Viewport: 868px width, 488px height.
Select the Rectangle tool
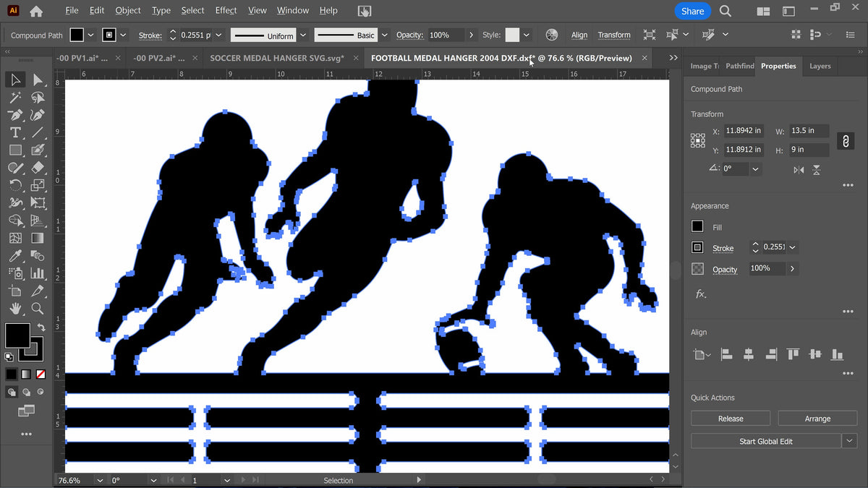coord(15,150)
